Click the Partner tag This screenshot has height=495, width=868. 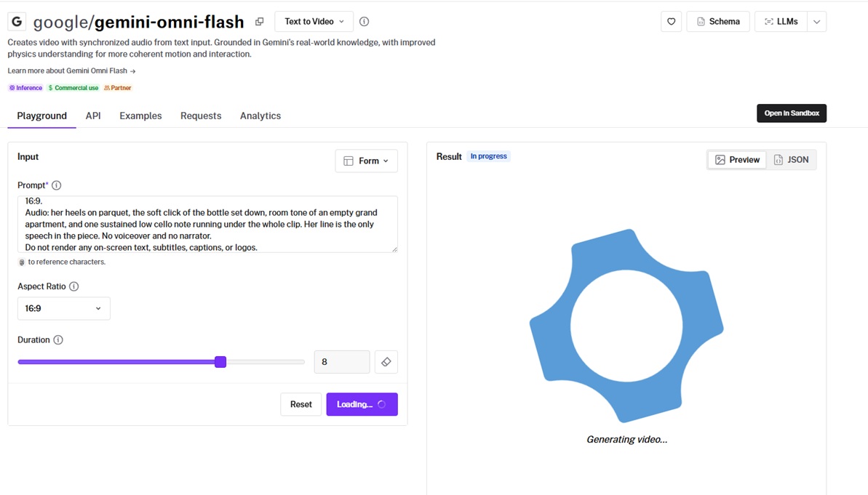117,88
